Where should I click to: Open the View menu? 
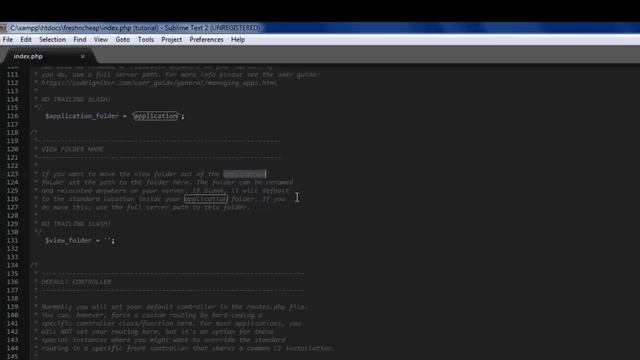click(x=100, y=40)
